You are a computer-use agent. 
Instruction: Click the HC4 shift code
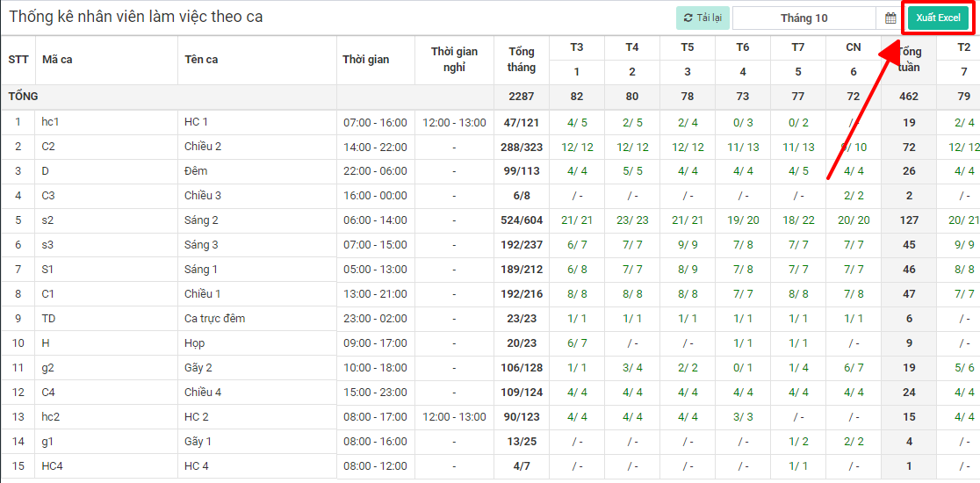[53, 466]
